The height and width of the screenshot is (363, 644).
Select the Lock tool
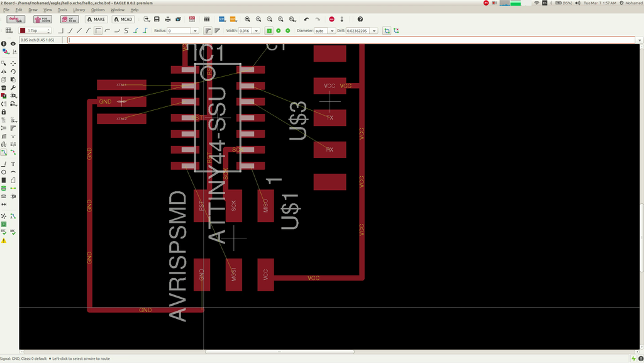coord(4,112)
